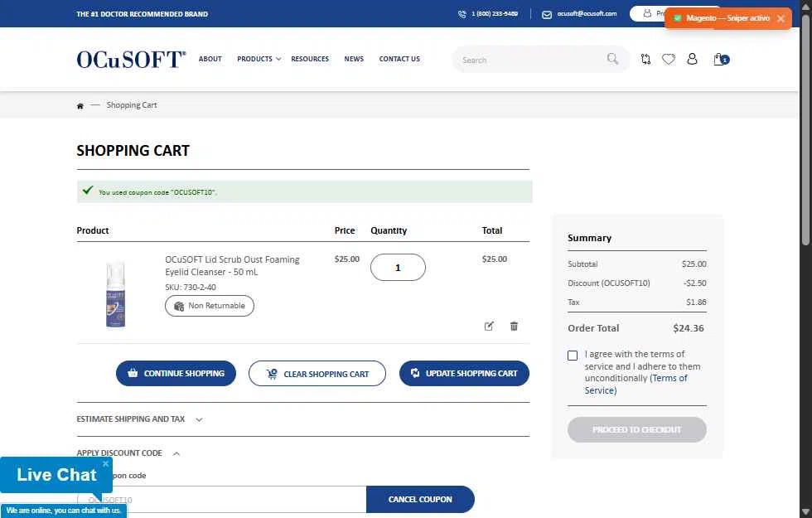Click the Magento Sniper activo notification
Screen dimensions: 812x518
point(727,18)
